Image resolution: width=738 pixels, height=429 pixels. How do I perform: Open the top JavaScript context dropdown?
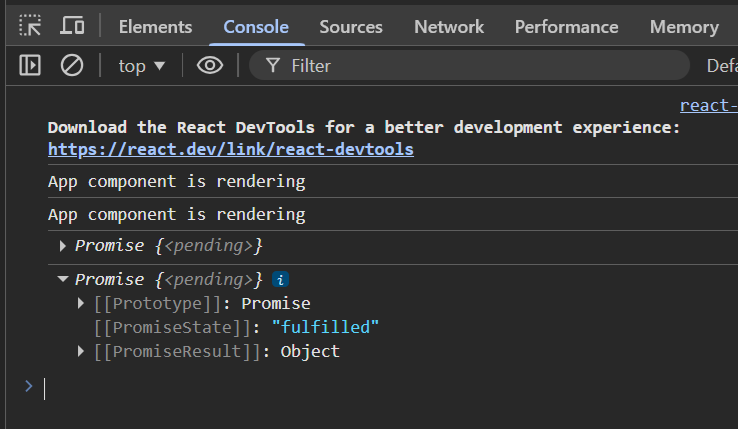(142, 66)
